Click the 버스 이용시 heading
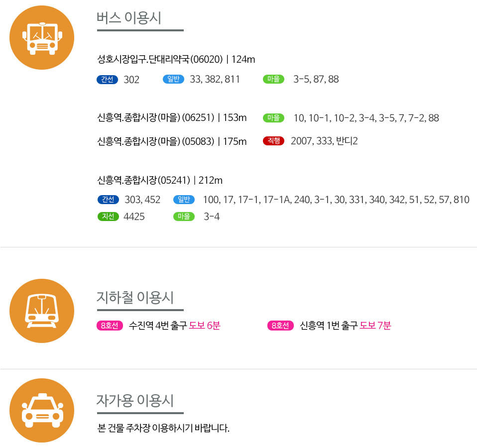 (x=129, y=17)
